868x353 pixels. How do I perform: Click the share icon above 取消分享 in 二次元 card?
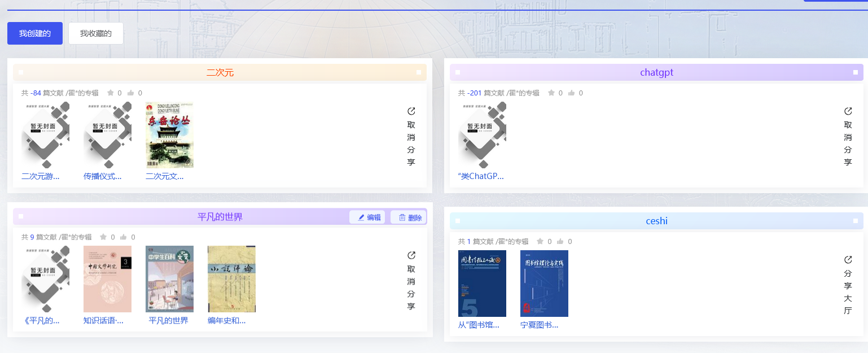[x=411, y=111]
